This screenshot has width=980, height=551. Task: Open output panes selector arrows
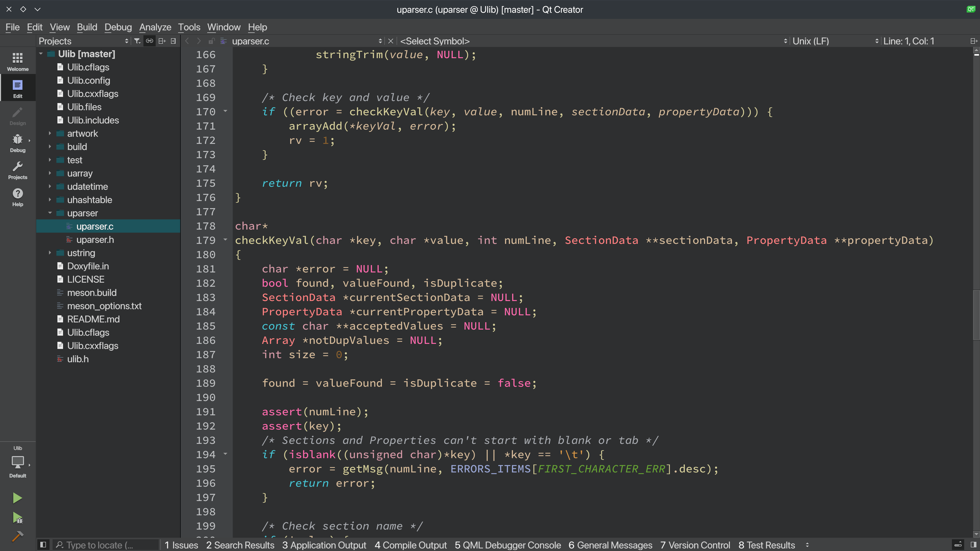click(807, 545)
